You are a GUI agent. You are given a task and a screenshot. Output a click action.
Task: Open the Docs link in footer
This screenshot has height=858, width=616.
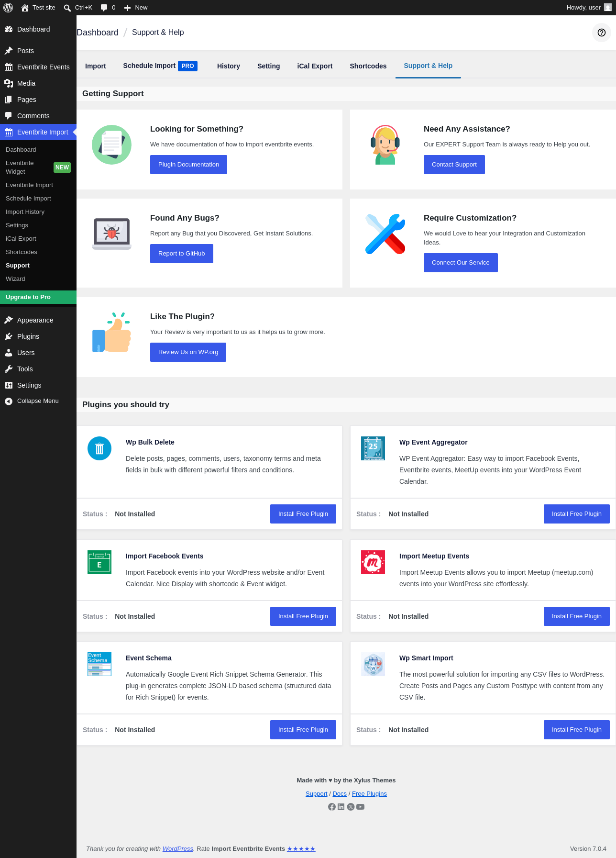[x=340, y=794]
